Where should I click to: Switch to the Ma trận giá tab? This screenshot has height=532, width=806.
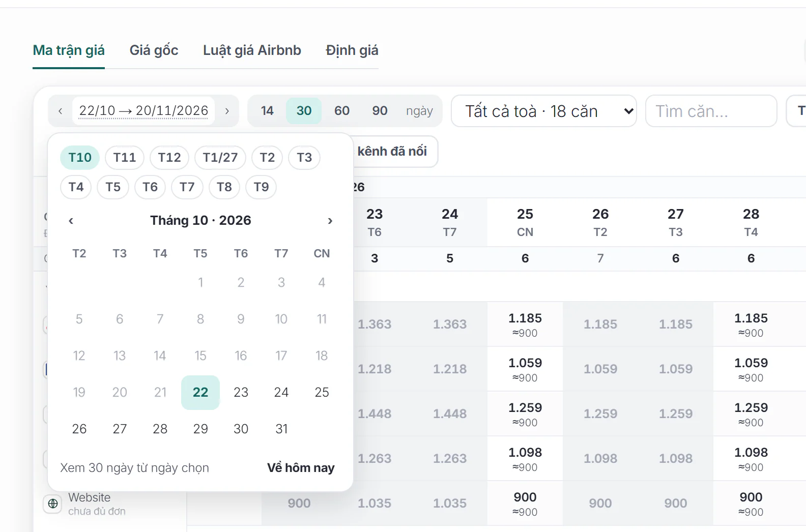click(69, 50)
